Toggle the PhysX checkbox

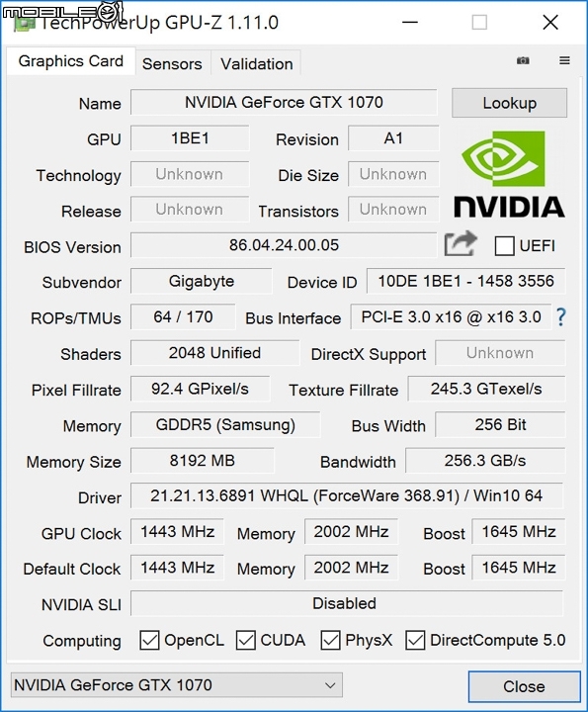[x=330, y=640]
